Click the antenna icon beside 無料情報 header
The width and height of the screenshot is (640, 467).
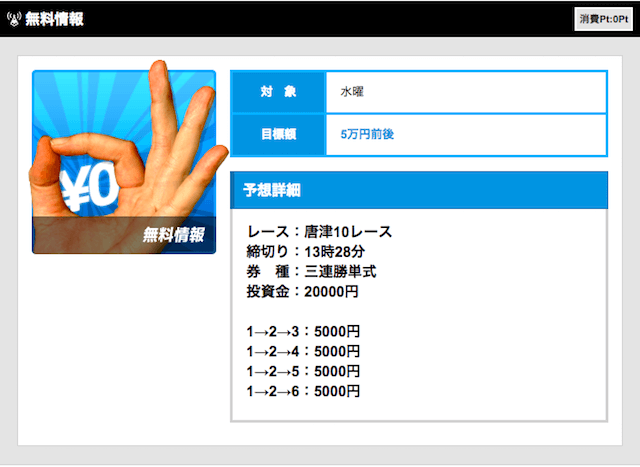click(14, 19)
